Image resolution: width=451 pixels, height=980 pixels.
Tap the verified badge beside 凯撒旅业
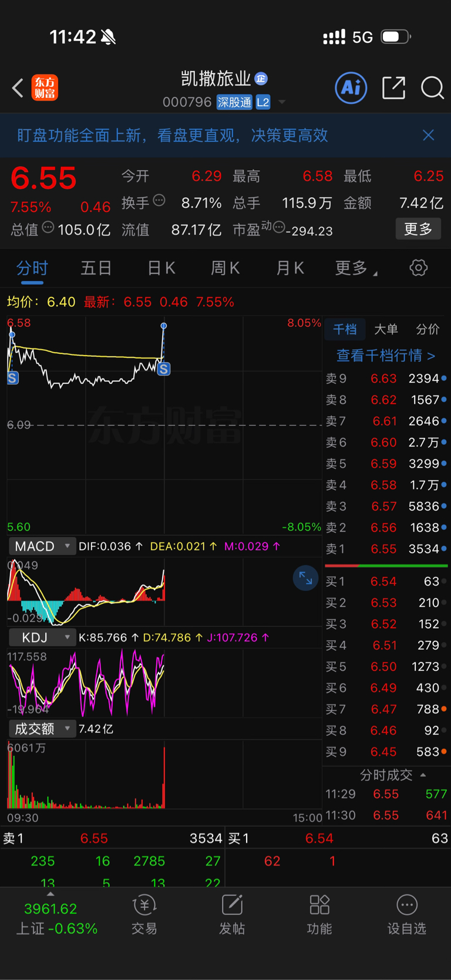261,79
